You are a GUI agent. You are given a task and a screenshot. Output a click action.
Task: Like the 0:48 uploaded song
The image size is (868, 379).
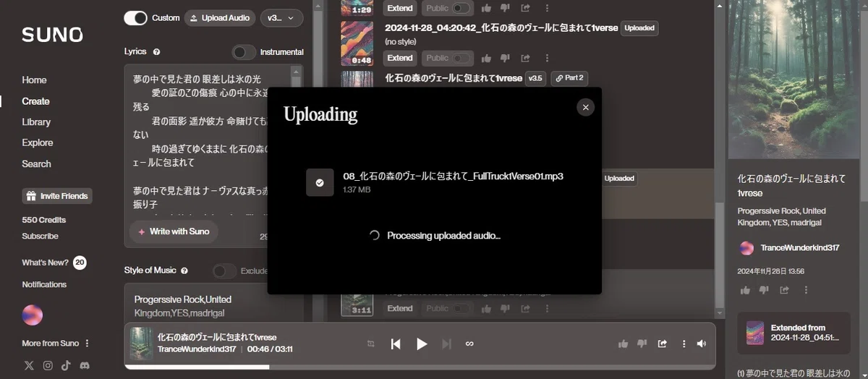click(486, 58)
